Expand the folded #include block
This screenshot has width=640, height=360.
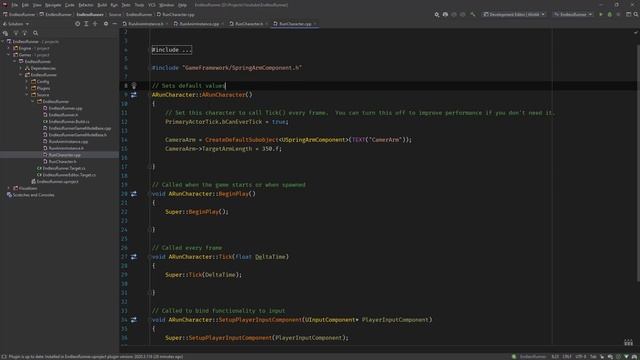tap(171, 50)
